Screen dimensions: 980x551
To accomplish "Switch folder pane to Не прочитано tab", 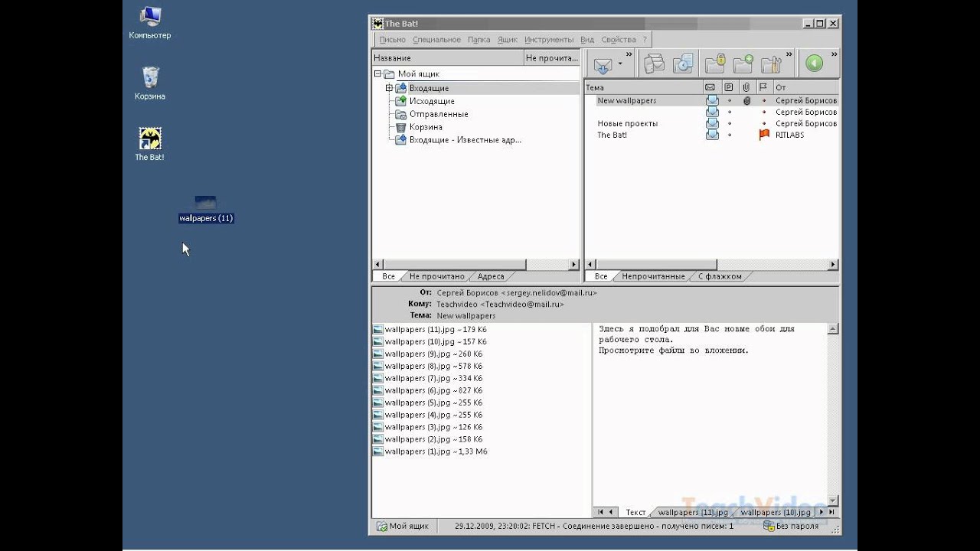I will (436, 276).
